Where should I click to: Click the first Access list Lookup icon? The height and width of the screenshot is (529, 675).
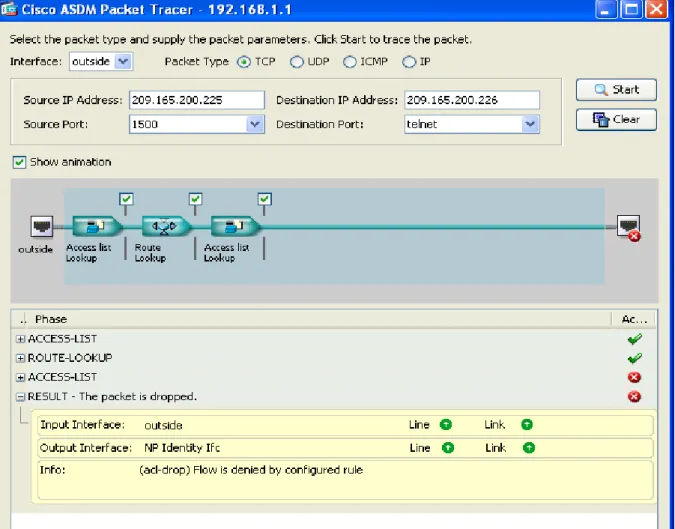click(97, 226)
